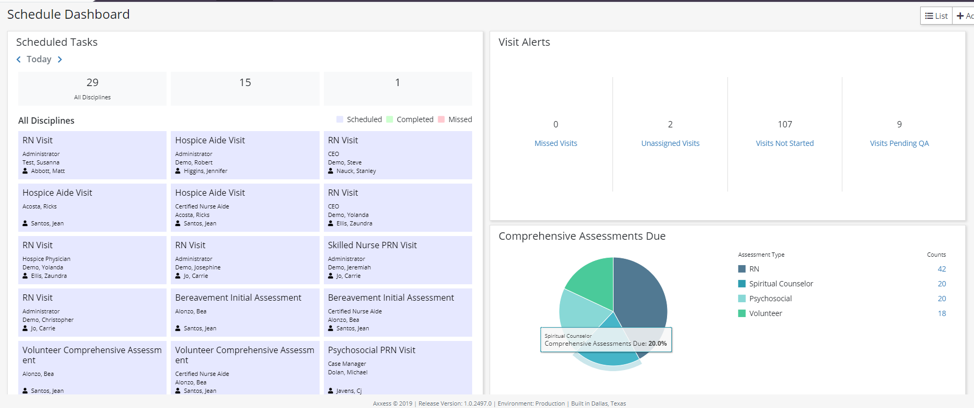Select the tile showing 15 tasks
This screenshot has height=408, width=974.
pos(245,88)
